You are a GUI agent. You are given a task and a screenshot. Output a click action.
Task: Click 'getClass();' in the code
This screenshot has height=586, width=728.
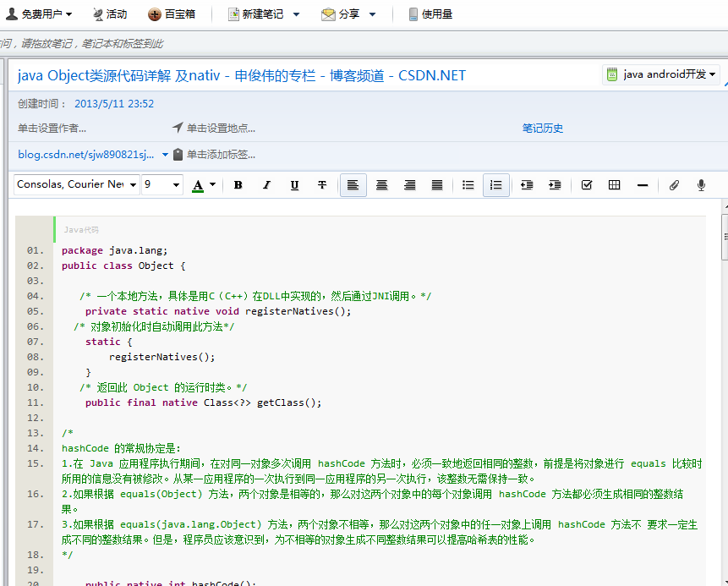(x=289, y=403)
